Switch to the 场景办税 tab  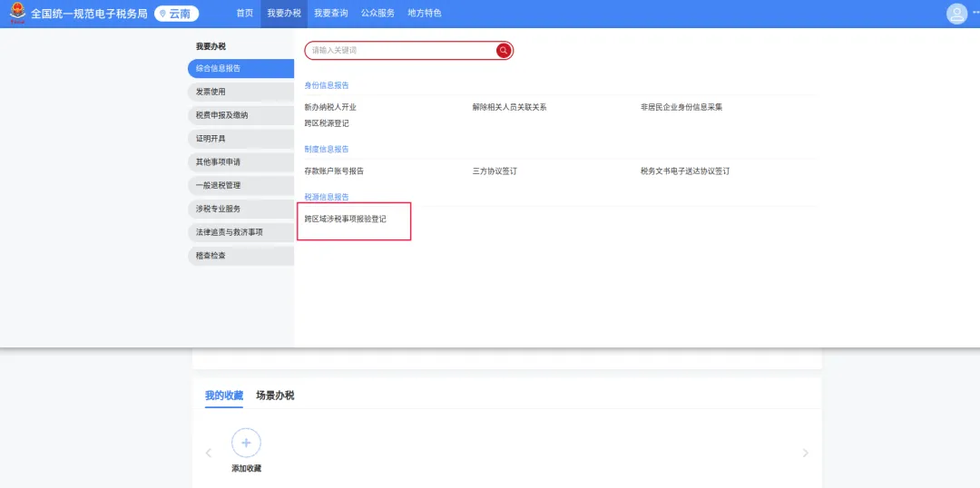coord(275,395)
